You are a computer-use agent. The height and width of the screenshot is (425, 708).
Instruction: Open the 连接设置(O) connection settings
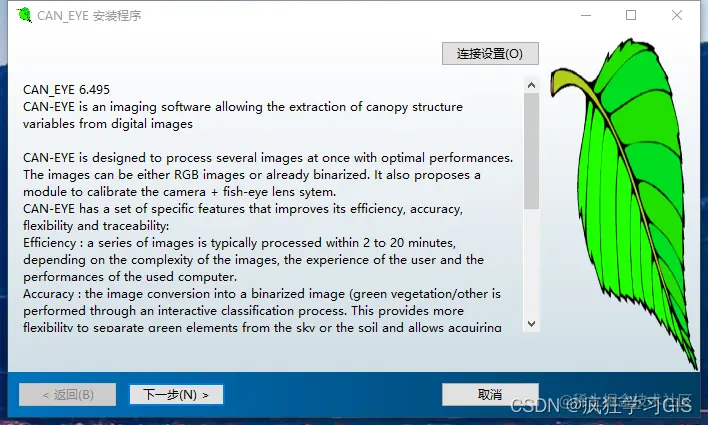(490, 54)
